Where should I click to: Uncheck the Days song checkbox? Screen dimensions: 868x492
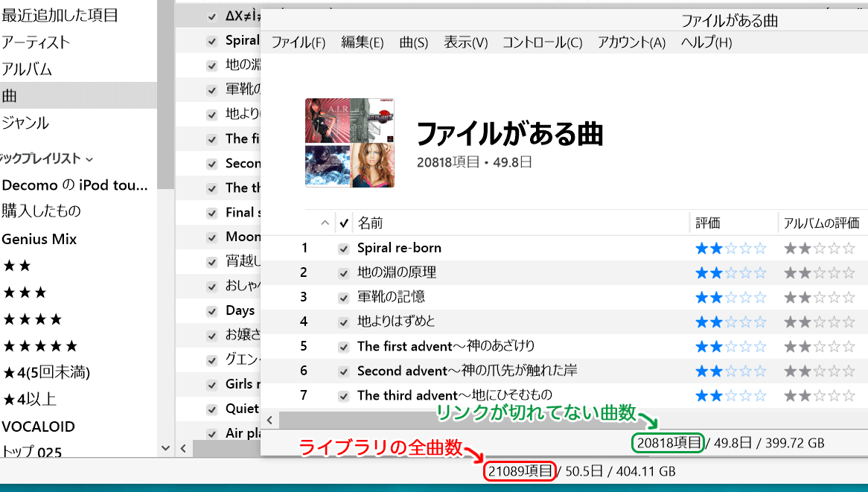[x=212, y=310]
